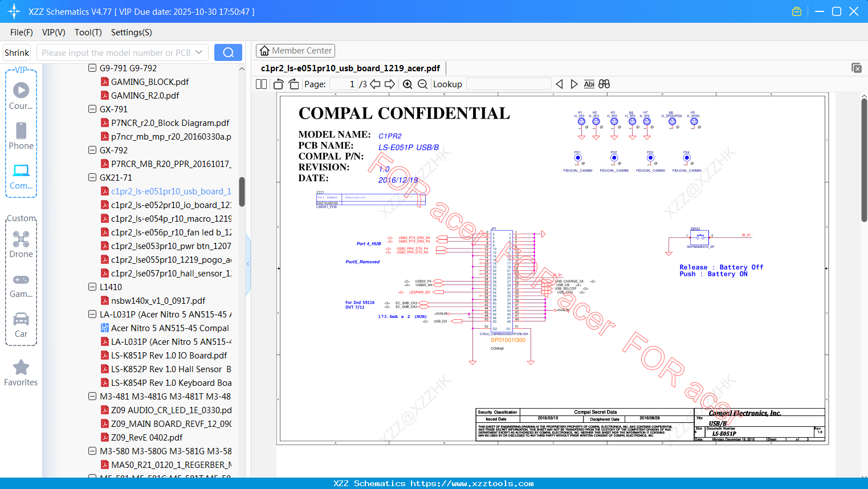Focus the model number or PCB input
This screenshot has width=868, height=489.
point(116,52)
